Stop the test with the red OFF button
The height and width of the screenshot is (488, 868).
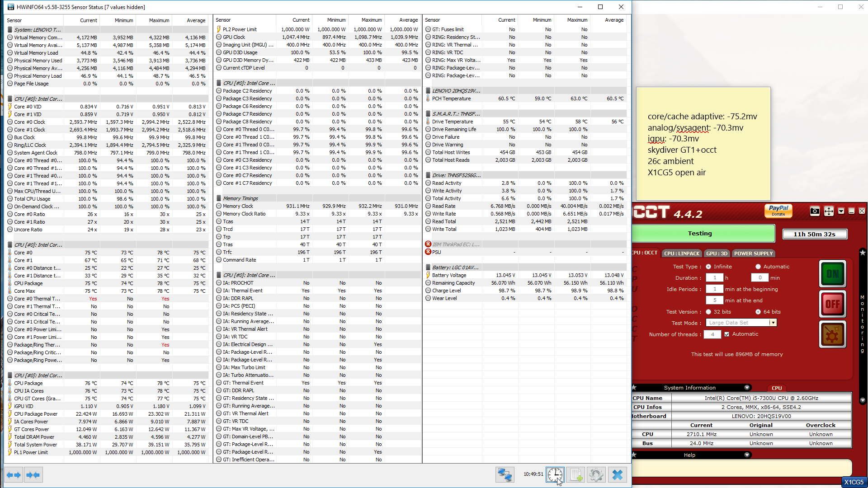(832, 304)
